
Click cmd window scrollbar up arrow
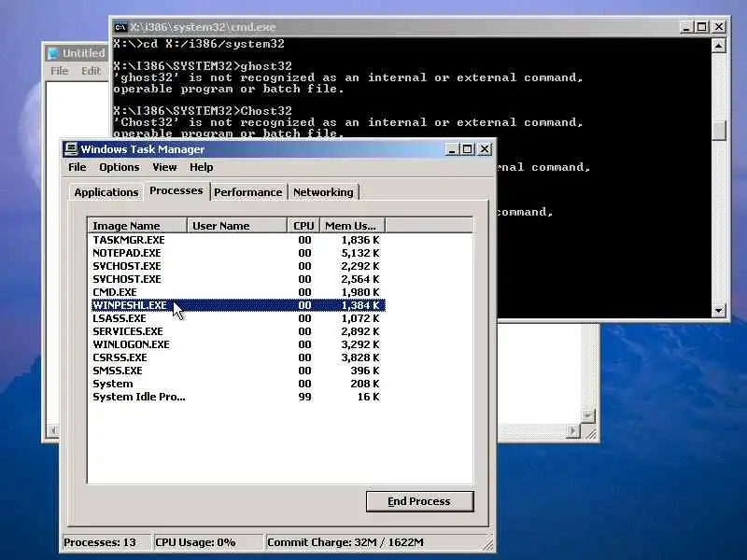[x=719, y=45]
